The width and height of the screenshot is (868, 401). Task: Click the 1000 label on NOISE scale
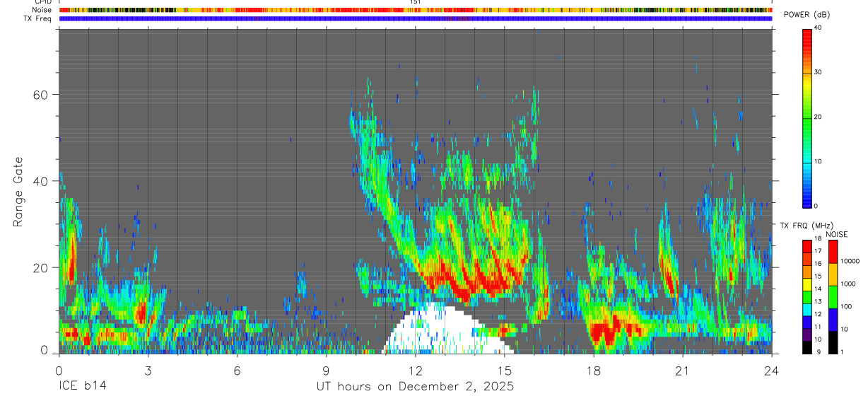coord(848,284)
